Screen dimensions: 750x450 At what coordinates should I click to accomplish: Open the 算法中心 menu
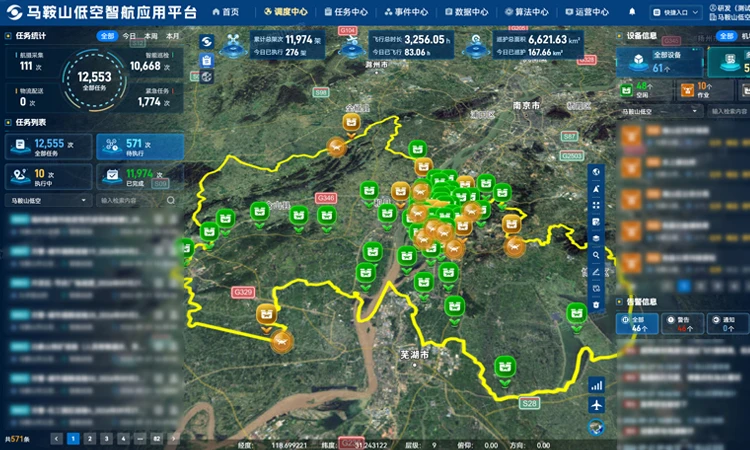(x=527, y=11)
